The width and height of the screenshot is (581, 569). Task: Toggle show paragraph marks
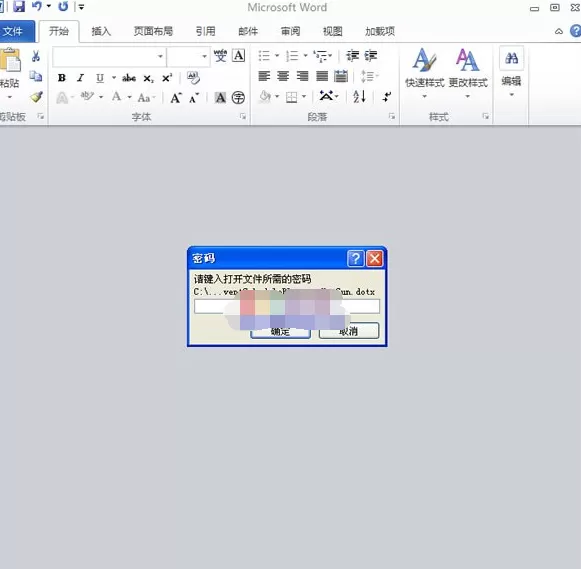coord(387,97)
